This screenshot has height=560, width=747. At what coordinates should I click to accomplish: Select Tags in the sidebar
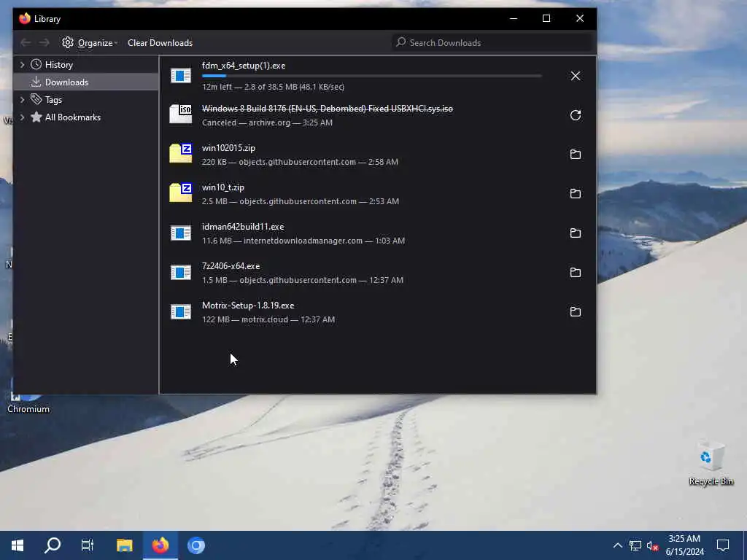53,100
